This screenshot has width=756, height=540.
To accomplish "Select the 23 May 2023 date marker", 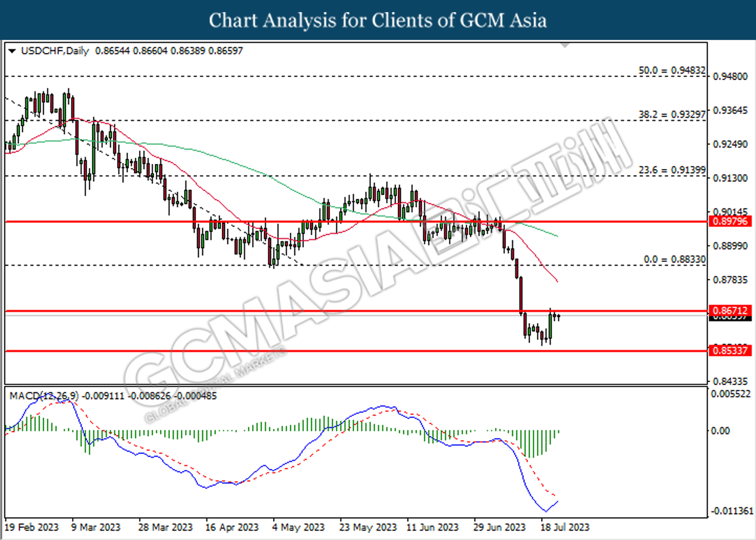I will (x=368, y=527).
